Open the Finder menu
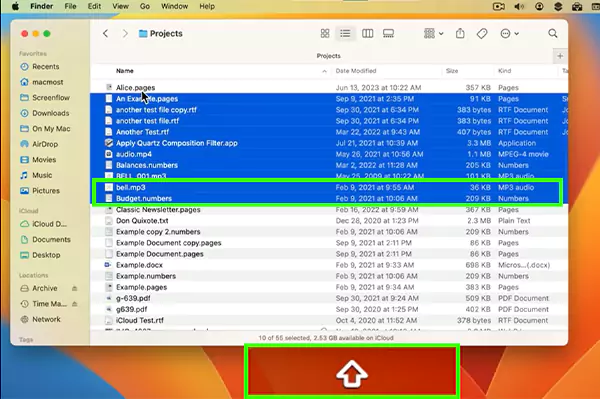The image size is (600, 399). [x=42, y=7]
